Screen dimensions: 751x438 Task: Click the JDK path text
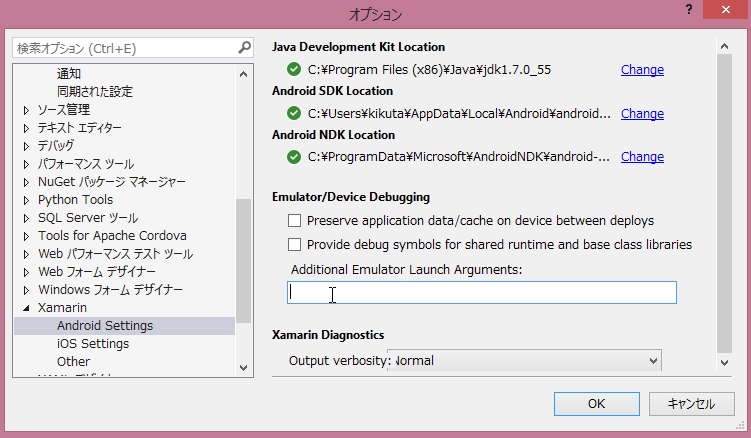tap(429, 70)
